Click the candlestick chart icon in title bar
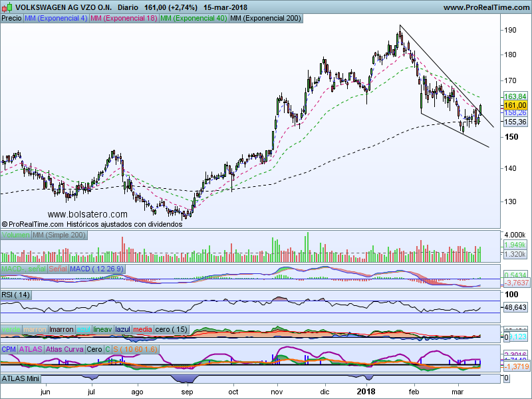Viewport: 532px width, 399px height. pos(7,7)
